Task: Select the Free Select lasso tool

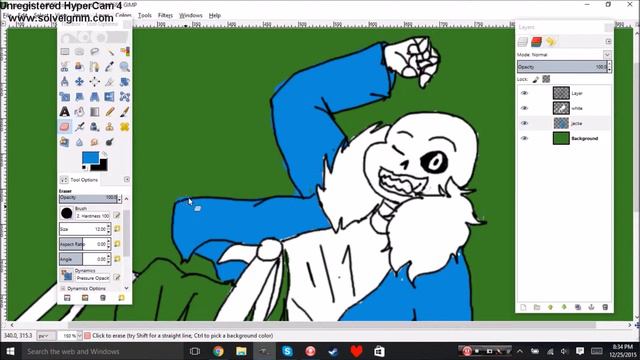Action: [94, 52]
